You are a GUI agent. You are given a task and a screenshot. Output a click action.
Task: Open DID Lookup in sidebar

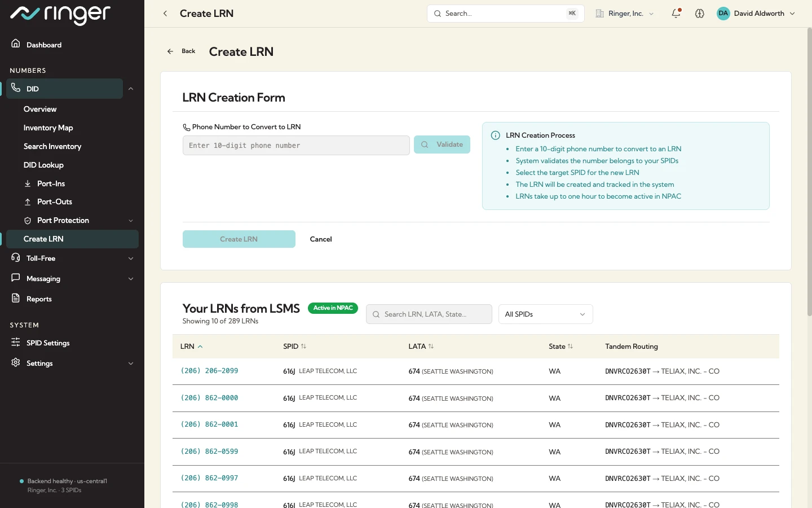[43, 165]
